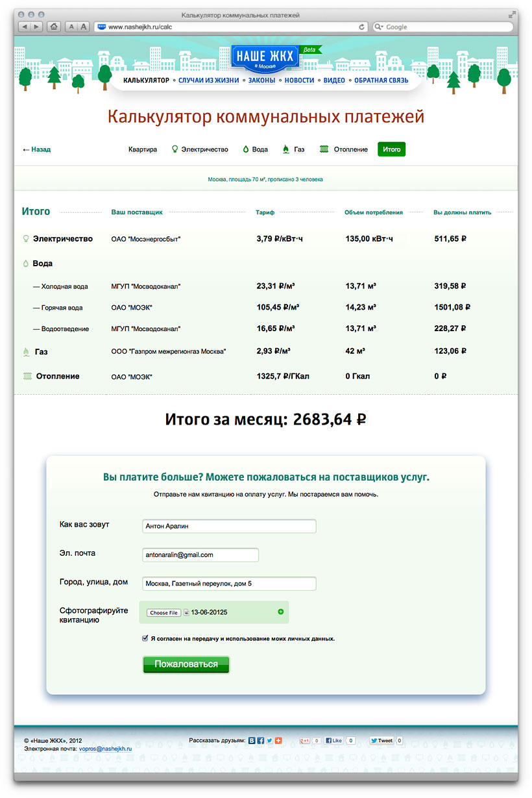Click the Choose File button
This screenshot has height=798, width=532.
(163, 612)
